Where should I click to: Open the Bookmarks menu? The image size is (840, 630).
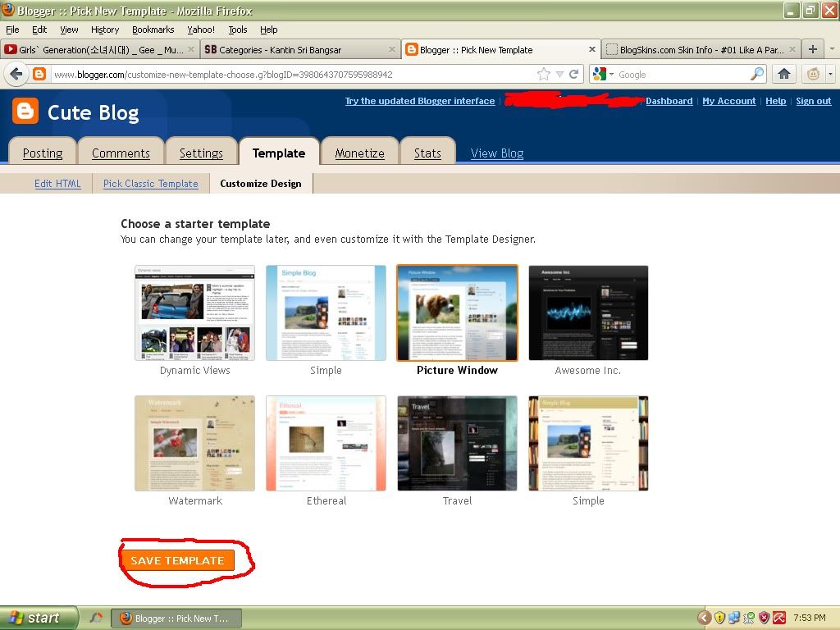153,30
